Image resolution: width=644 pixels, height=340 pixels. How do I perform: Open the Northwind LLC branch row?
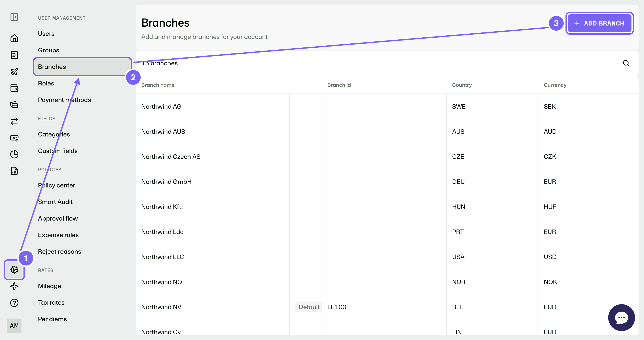(387, 257)
